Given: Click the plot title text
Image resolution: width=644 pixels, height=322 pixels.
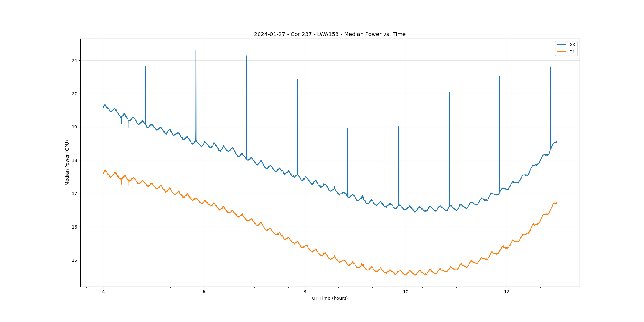Looking at the screenshot, I should [x=330, y=34].
